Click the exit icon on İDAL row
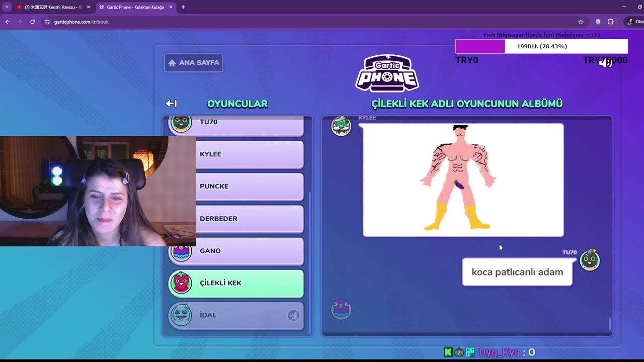 [293, 315]
